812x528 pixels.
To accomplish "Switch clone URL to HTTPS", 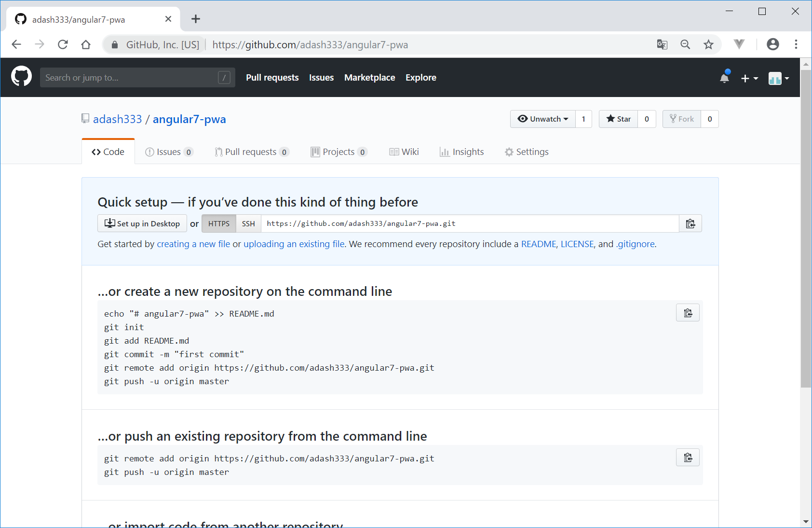I will click(x=219, y=223).
